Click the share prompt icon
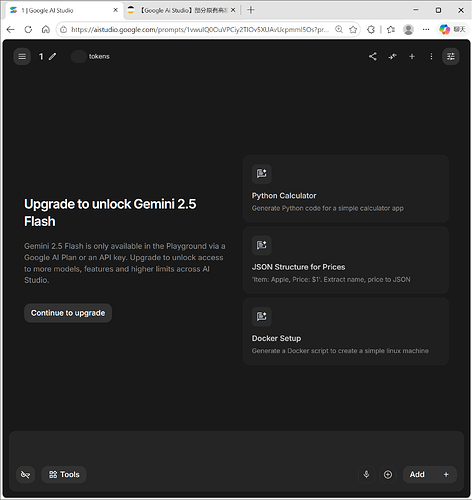The height and width of the screenshot is (500, 472). 373,56
